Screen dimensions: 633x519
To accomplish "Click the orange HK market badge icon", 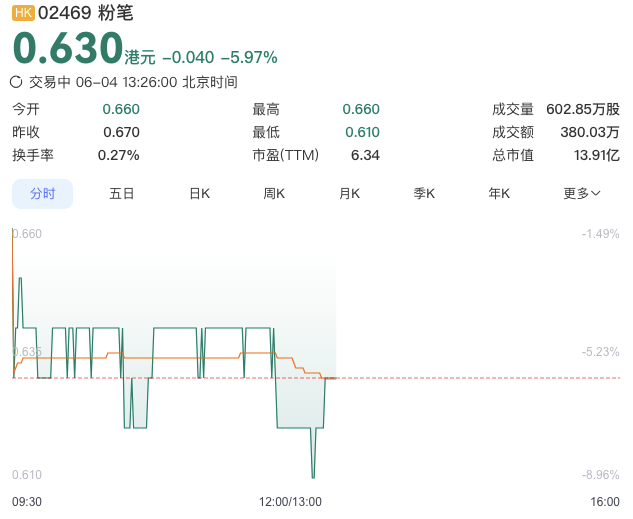I will tap(23, 13).
